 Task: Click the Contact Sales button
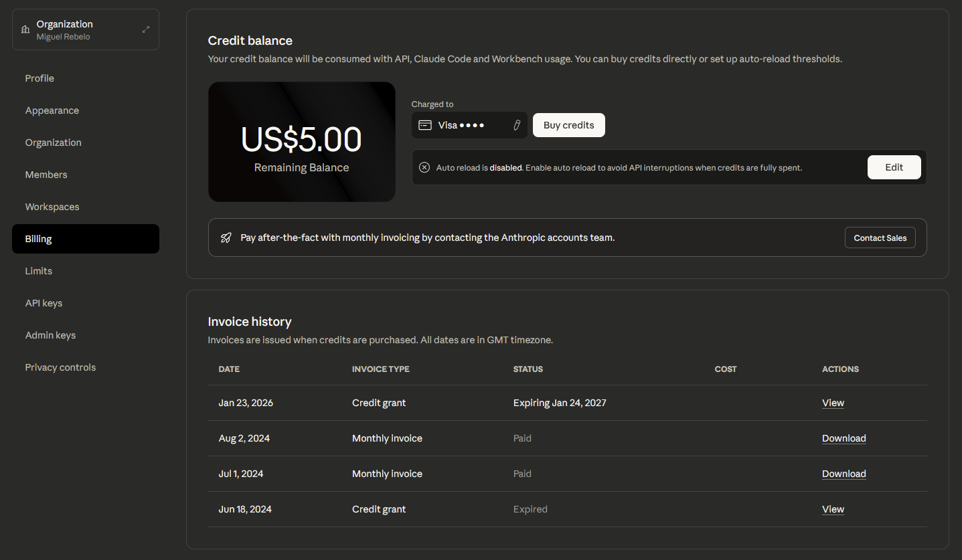click(880, 238)
